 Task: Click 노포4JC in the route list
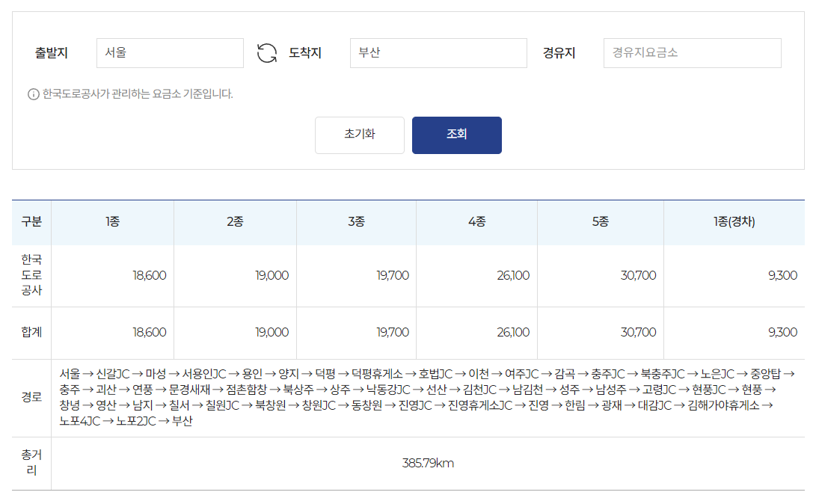pos(79,421)
